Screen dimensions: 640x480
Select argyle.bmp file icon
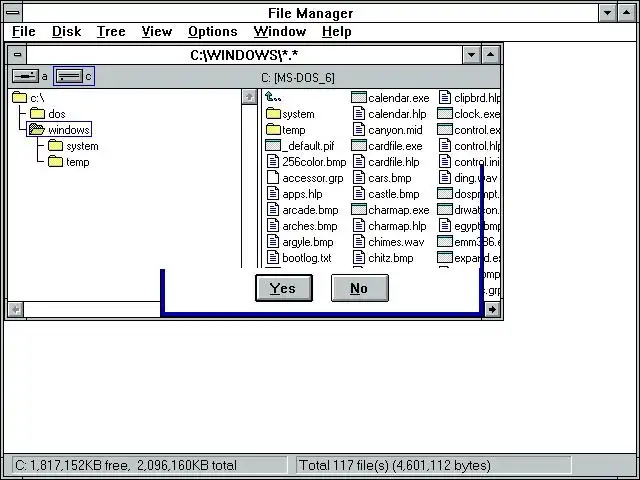pos(273,242)
